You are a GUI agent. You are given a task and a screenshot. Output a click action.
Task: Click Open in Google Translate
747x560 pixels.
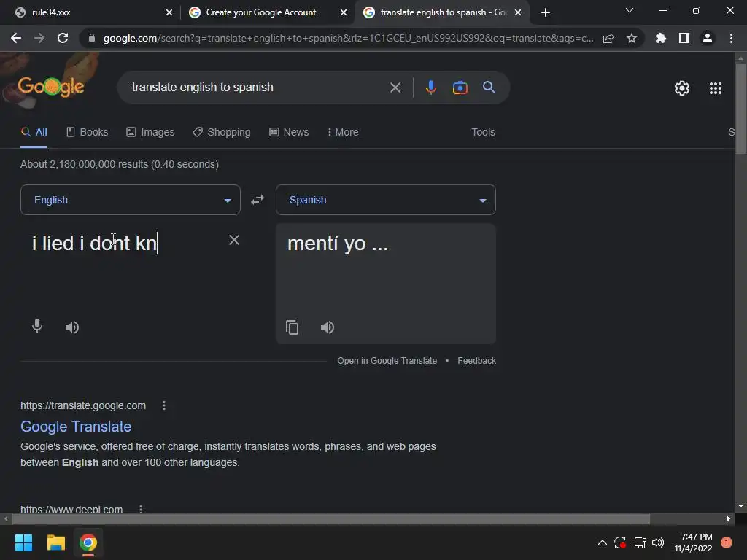click(387, 361)
